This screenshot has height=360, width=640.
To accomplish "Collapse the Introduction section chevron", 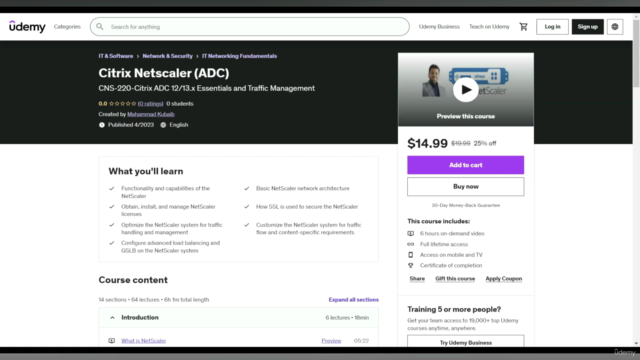I will [x=112, y=318].
